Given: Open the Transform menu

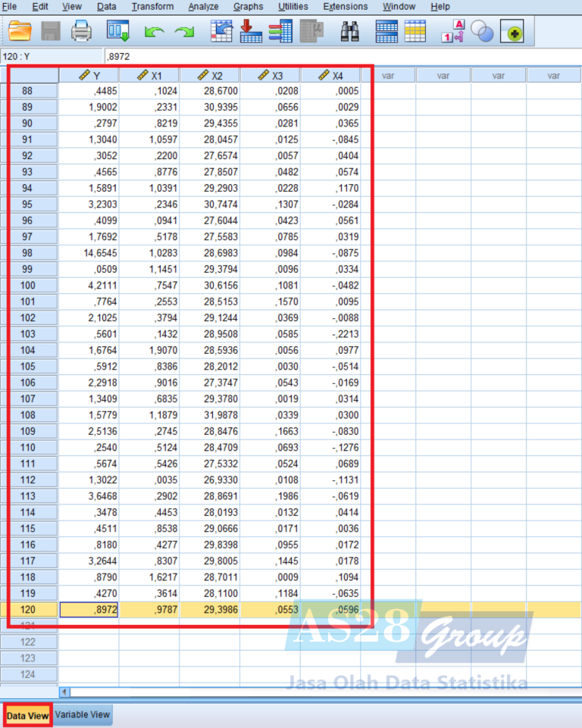Looking at the screenshot, I should 152,7.
